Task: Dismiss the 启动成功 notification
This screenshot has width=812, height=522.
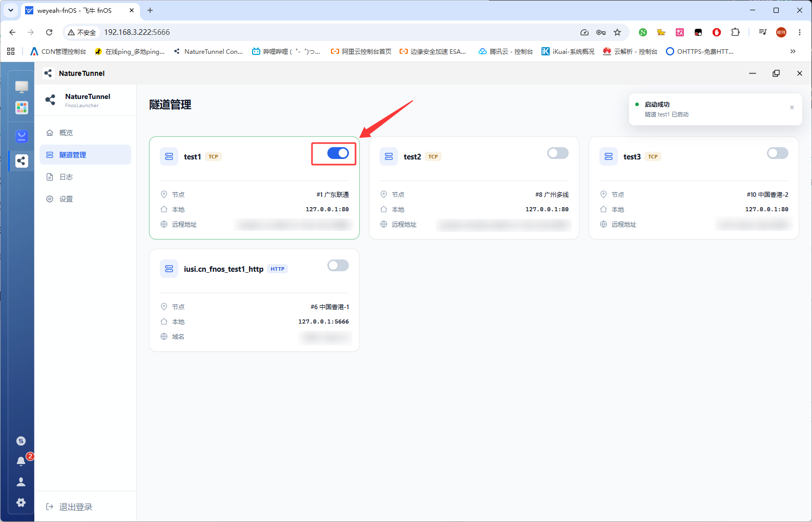Action: tap(792, 108)
